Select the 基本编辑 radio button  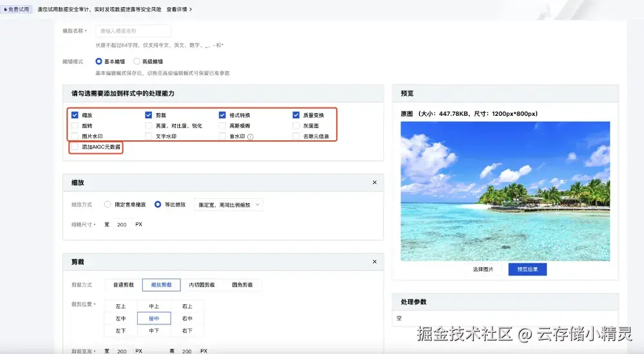99,61
